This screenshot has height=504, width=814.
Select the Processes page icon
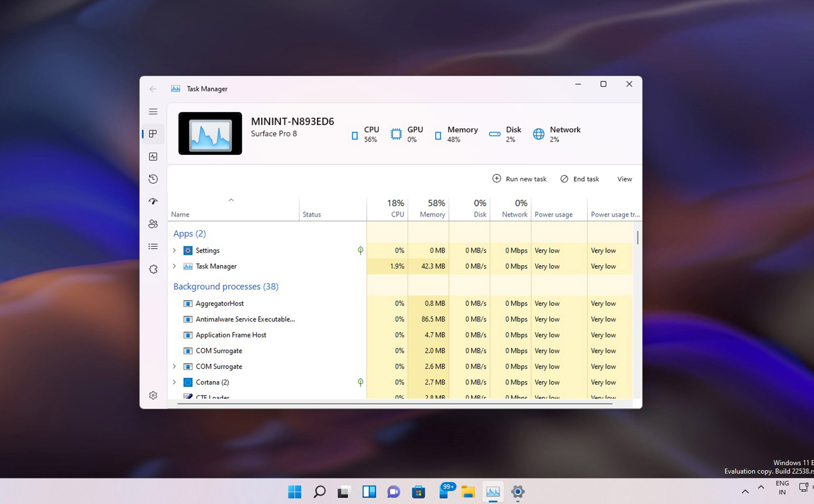[153, 134]
